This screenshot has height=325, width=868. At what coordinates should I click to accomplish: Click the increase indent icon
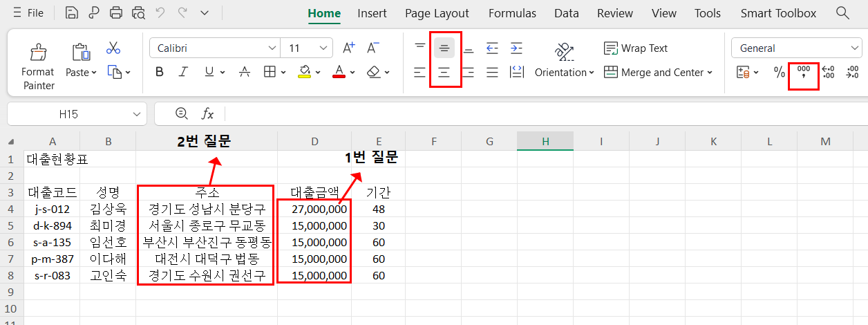coord(516,48)
